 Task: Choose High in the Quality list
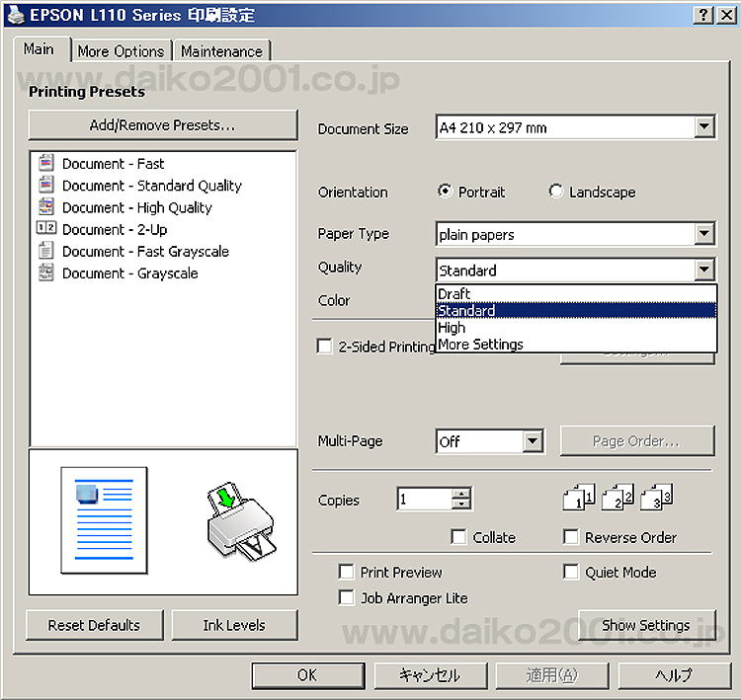[576, 328]
